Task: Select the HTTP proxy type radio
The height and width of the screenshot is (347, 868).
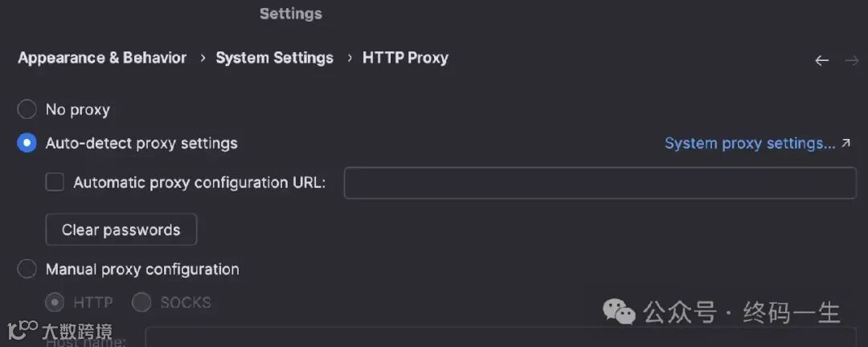Action: (55, 303)
